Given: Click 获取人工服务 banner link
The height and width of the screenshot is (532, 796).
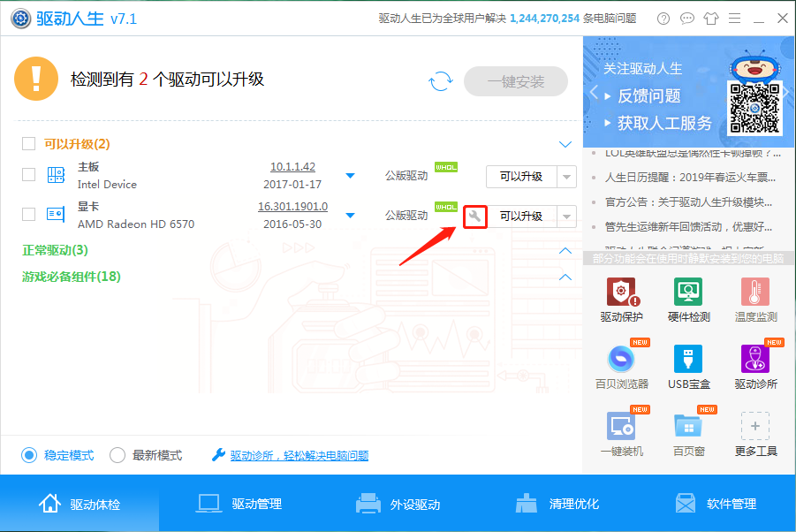Looking at the screenshot, I should click(x=664, y=123).
